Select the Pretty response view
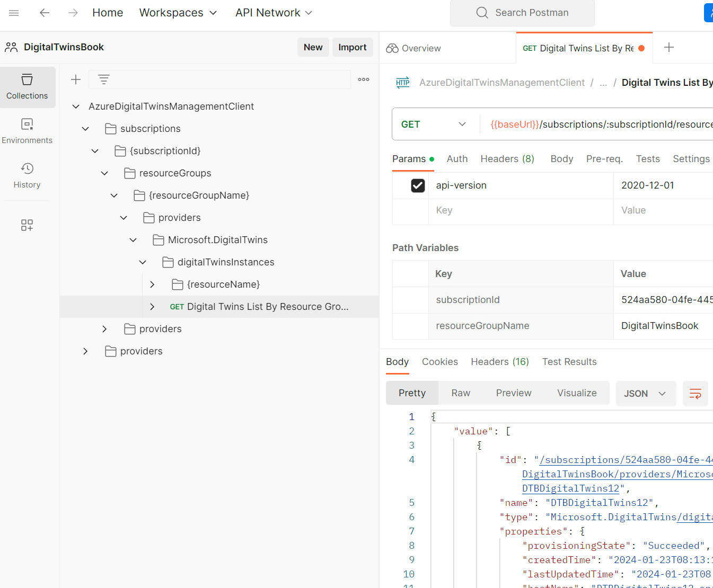Viewport: 713px width, 588px height. tap(412, 393)
